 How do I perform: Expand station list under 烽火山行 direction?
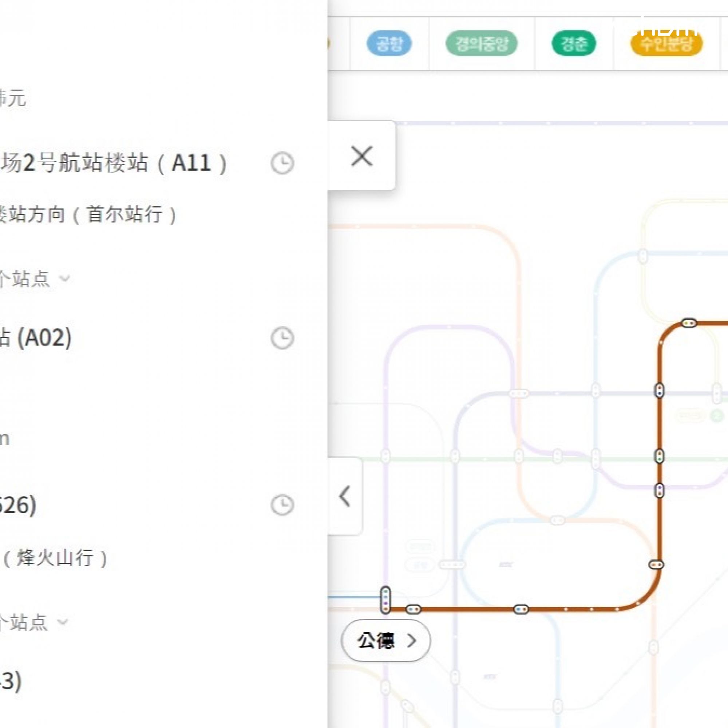(x=63, y=622)
